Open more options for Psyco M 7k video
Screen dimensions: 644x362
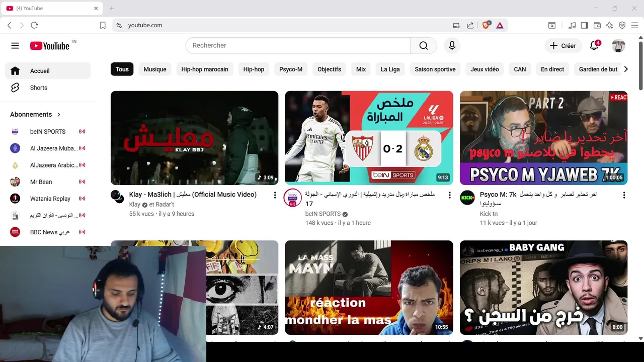(x=624, y=195)
